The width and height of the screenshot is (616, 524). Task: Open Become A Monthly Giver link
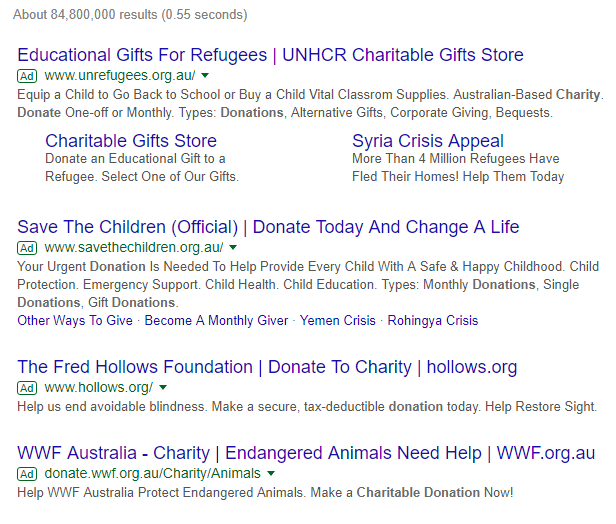click(216, 321)
